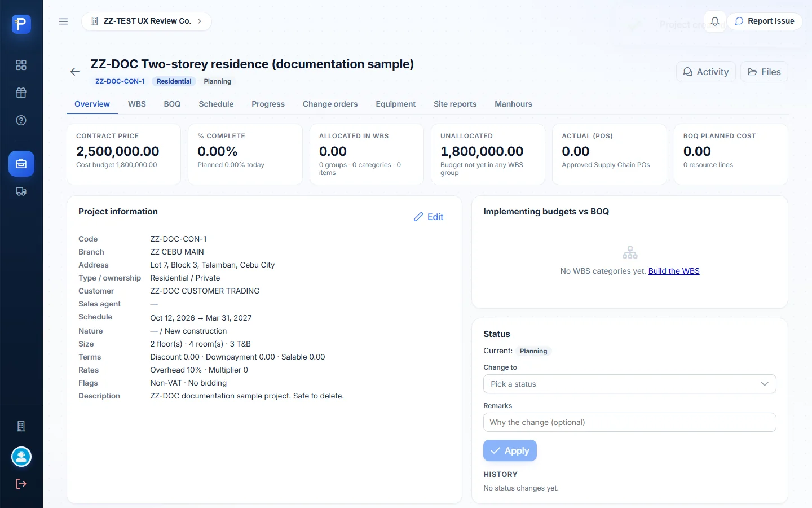
Task: Open the Manhours tab
Action: [x=513, y=104]
